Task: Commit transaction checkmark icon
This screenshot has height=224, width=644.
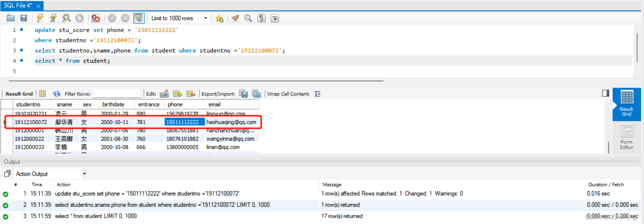Action: click(x=112, y=18)
